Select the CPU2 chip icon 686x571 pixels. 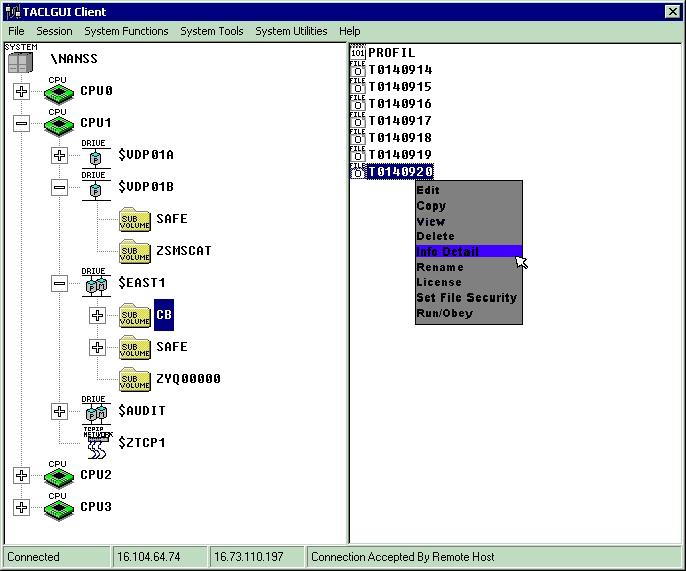click(x=59, y=477)
